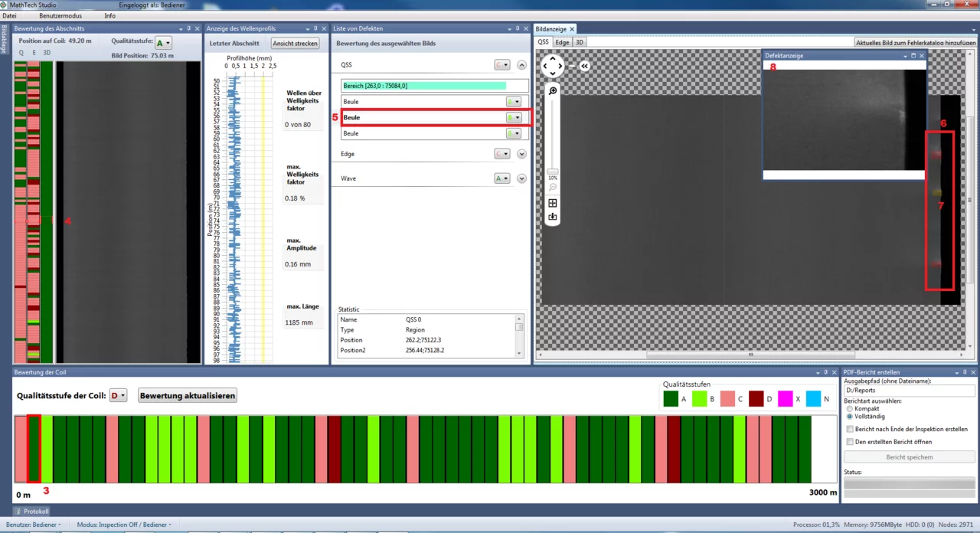Pin the Liste von Defekten panel

(518, 28)
